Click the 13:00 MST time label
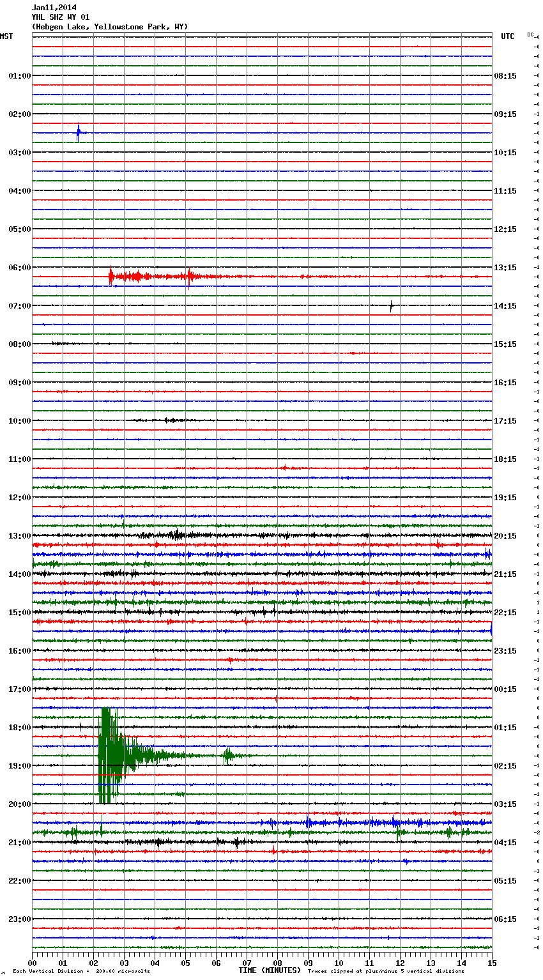The height and width of the screenshot is (980, 543). tap(20, 536)
